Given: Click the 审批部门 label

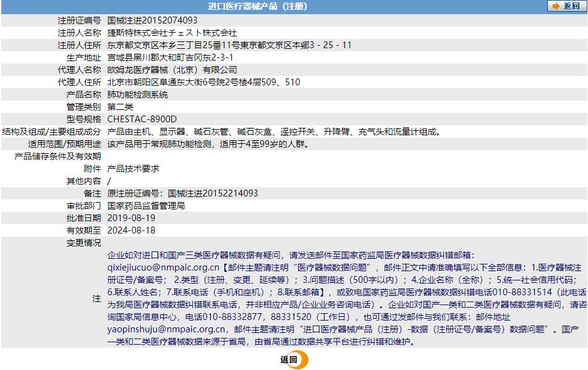Looking at the screenshot, I should 83,206.
